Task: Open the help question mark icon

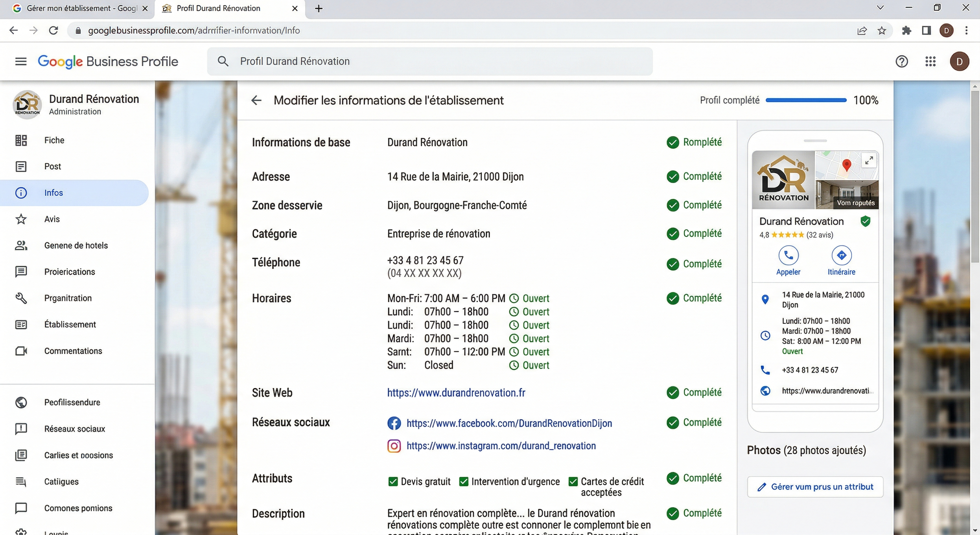Action: click(x=902, y=61)
